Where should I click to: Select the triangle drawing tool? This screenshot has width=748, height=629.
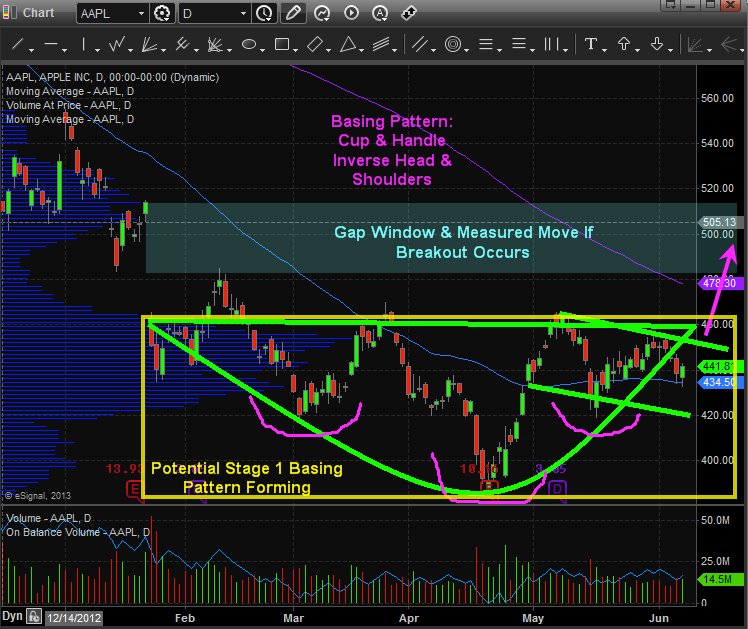348,44
